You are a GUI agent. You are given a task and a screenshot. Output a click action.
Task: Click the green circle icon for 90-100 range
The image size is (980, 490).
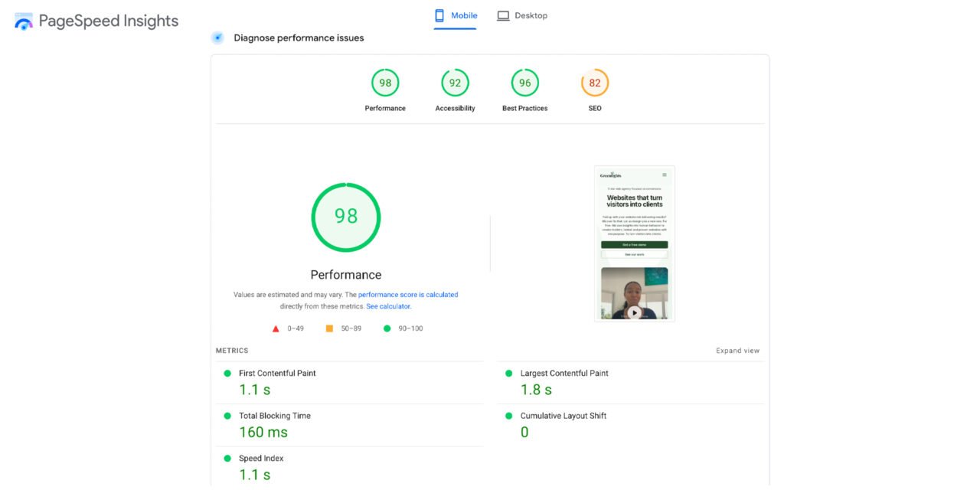tap(387, 328)
